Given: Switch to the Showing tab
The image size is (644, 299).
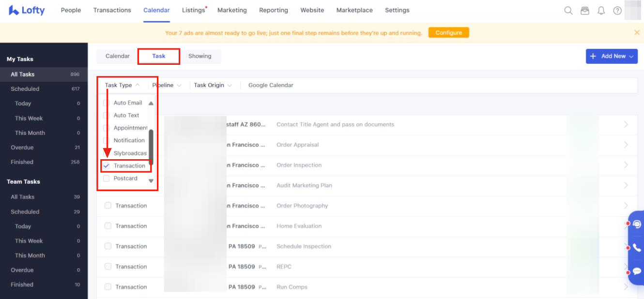Looking at the screenshot, I should (199, 56).
